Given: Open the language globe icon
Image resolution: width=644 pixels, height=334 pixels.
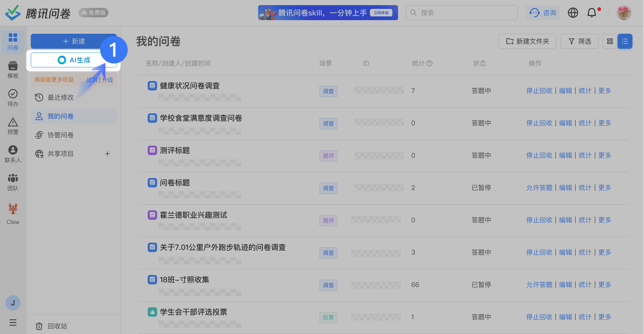Looking at the screenshot, I should click(x=573, y=12).
